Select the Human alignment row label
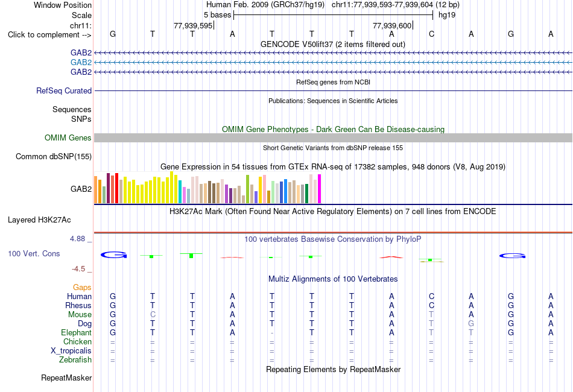 coord(79,296)
